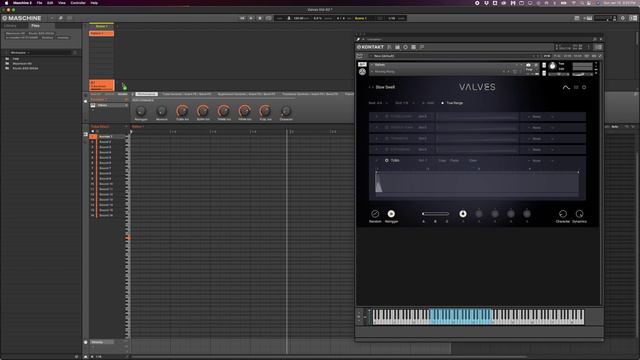Click Clear in the Tuba row
Screen dimensions: 640x360
pyautogui.click(x=473, y=160)
